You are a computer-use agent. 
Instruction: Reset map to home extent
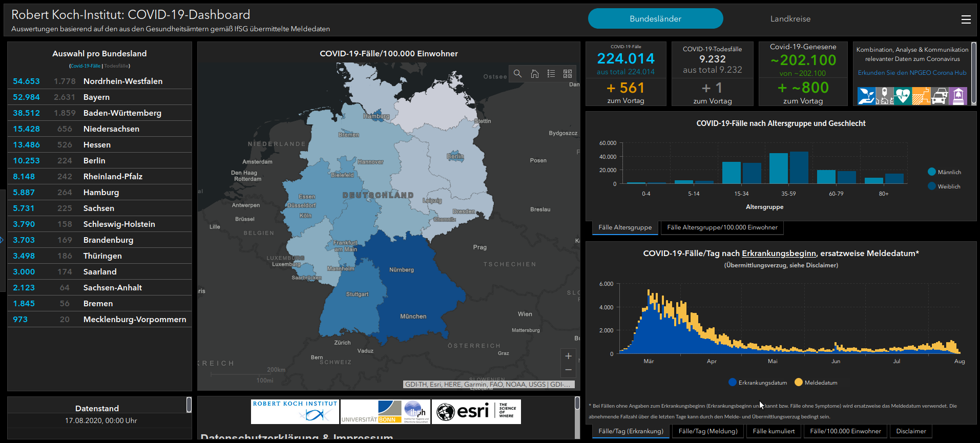(534, 74)
